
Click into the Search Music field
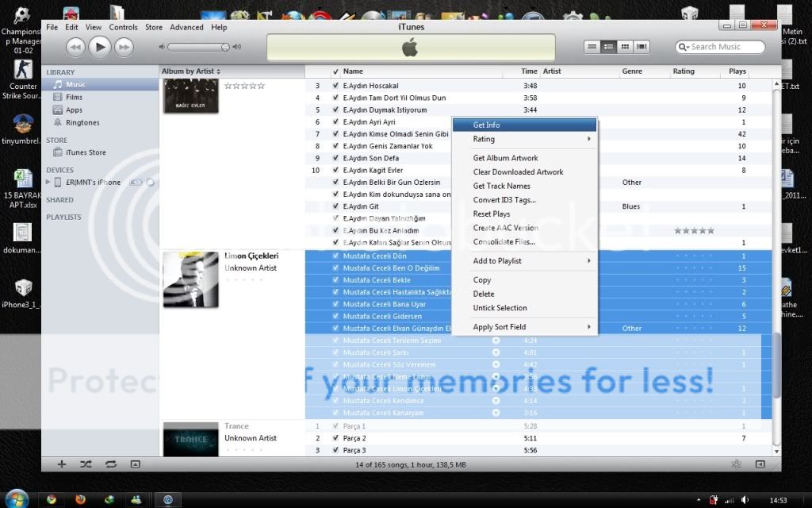(x=720, y=47)
